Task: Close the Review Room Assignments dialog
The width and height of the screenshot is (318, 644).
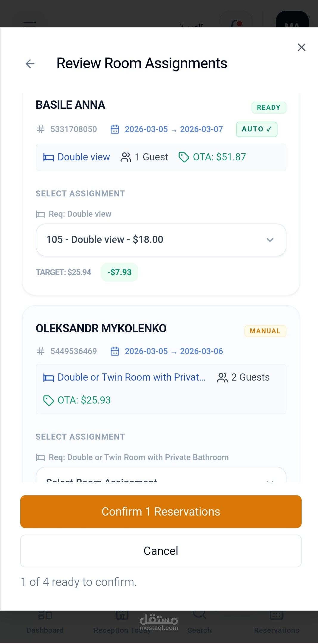Action: pos(301,47)
